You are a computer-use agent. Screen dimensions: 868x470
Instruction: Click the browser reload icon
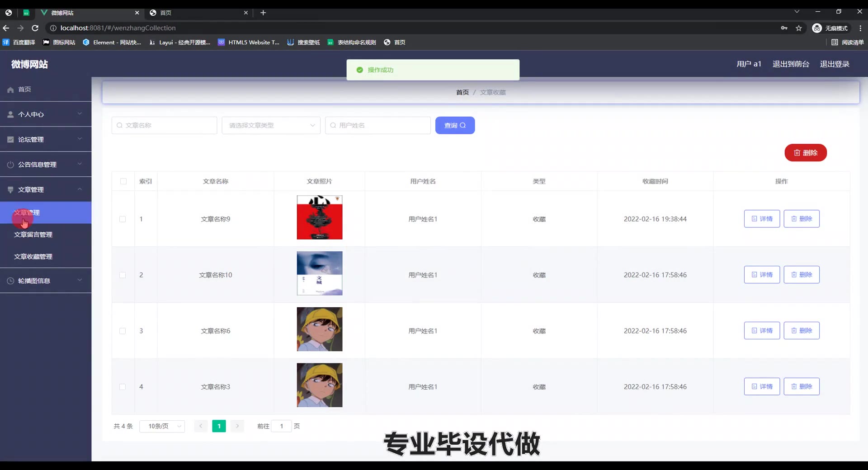tap(35, 28)
